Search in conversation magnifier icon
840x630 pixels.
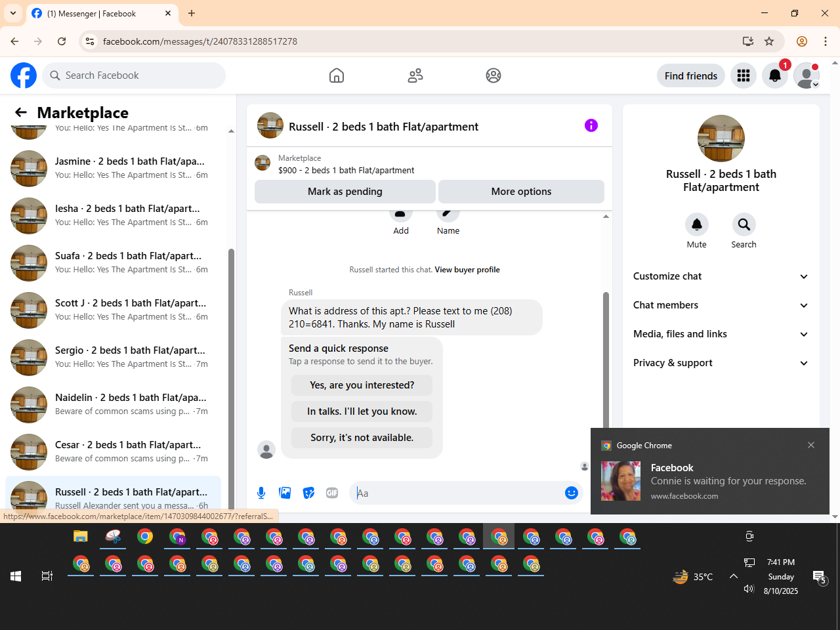pyautogui.click(x=744, y=224)
